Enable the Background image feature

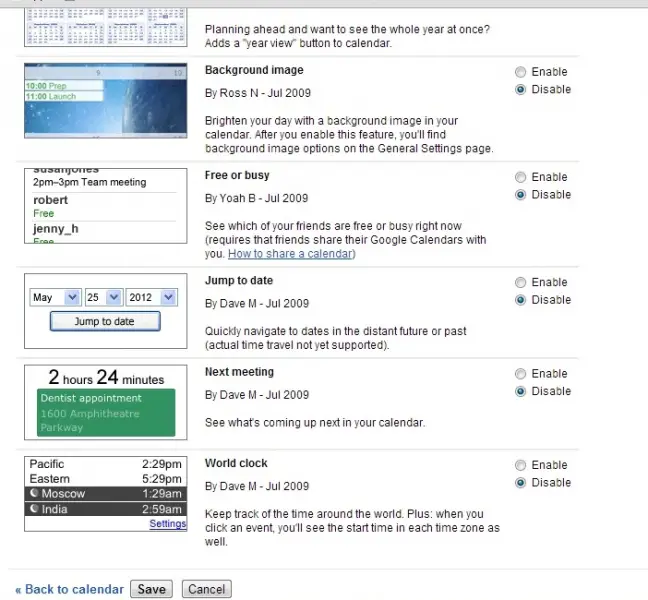pos(520,72)
